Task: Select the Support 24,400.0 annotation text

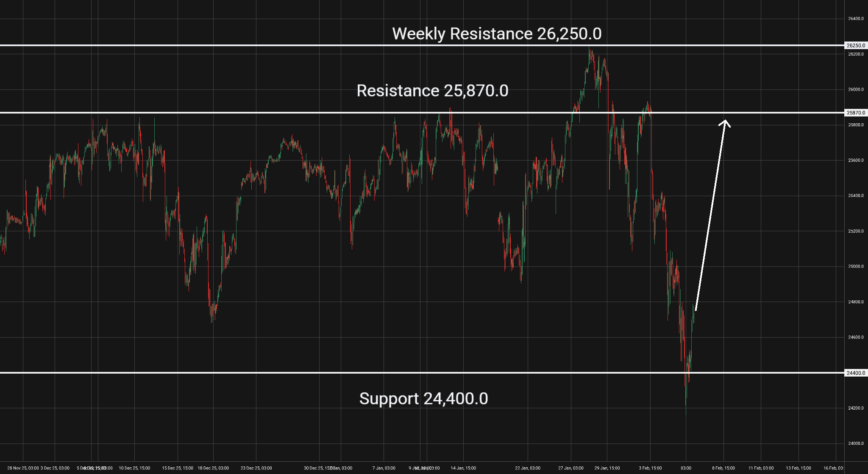Action: pos(423,399)
